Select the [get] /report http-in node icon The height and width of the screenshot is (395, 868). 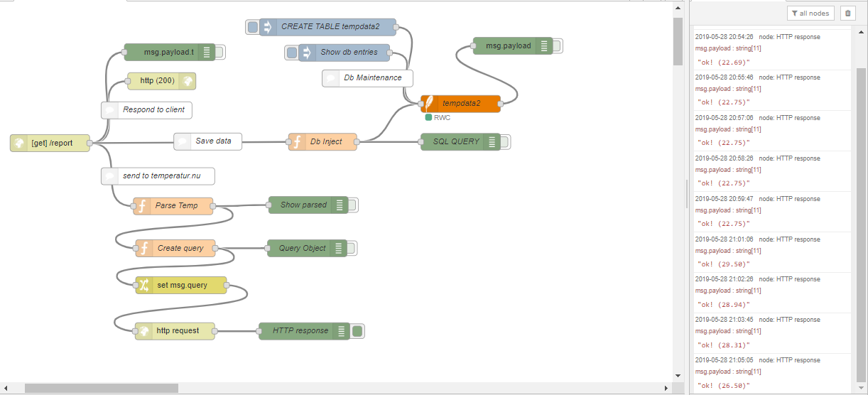(x=19, y=143)
